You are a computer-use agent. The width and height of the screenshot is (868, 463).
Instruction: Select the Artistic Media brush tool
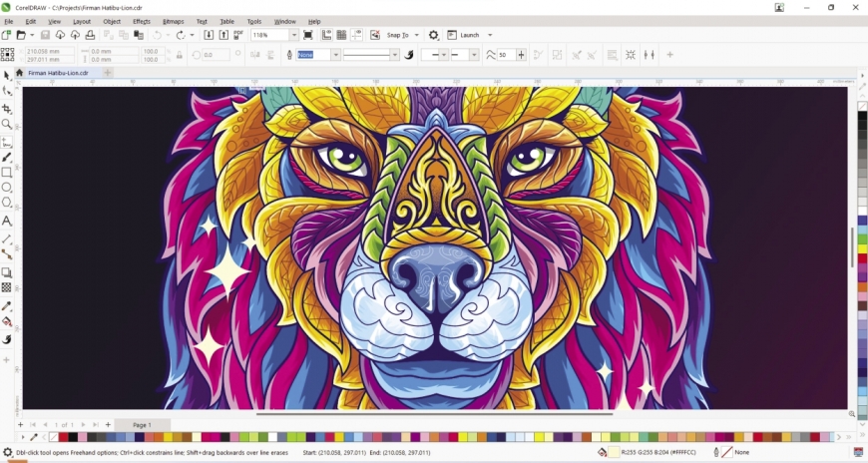coord(7,158)
